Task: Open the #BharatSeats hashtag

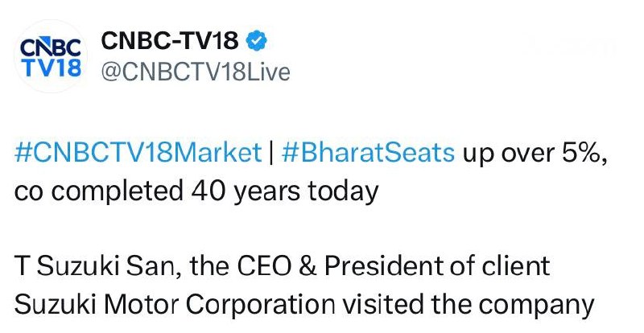Action: coord(369,153)
